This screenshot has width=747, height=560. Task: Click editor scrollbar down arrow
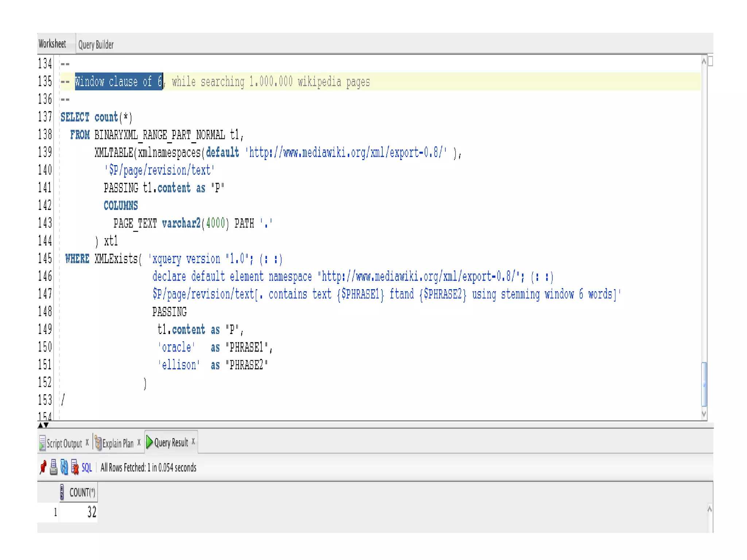(704, 414)
